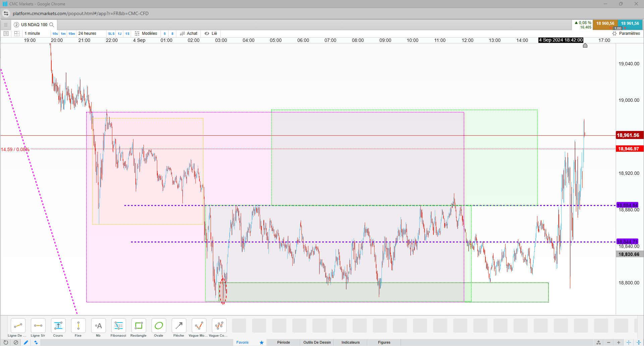Viewport: 644px width, 346px height.
Task: Select the Vague Corrective wave tool
Action: pos(219,326)
